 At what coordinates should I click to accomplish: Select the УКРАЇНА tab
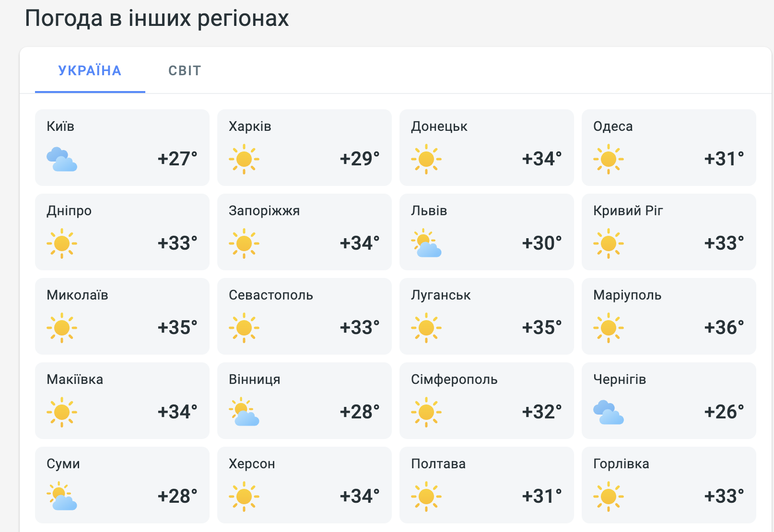point(90,70)
